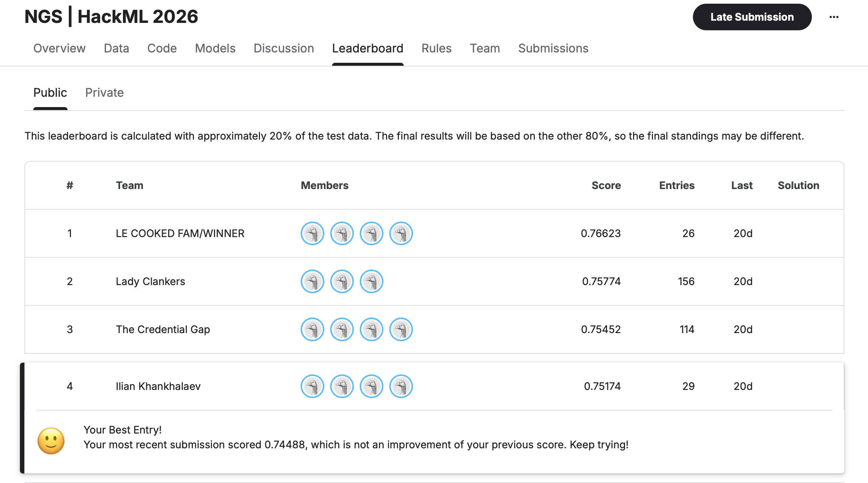Open the Discussion tab
868x483 pixels.
pos(283,48)
